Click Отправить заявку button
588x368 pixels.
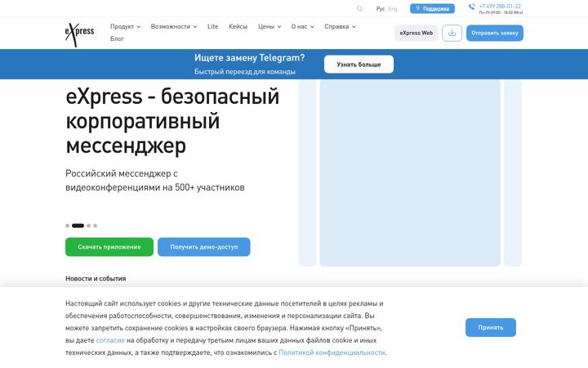pyautogui.click(x=495, y=33)
